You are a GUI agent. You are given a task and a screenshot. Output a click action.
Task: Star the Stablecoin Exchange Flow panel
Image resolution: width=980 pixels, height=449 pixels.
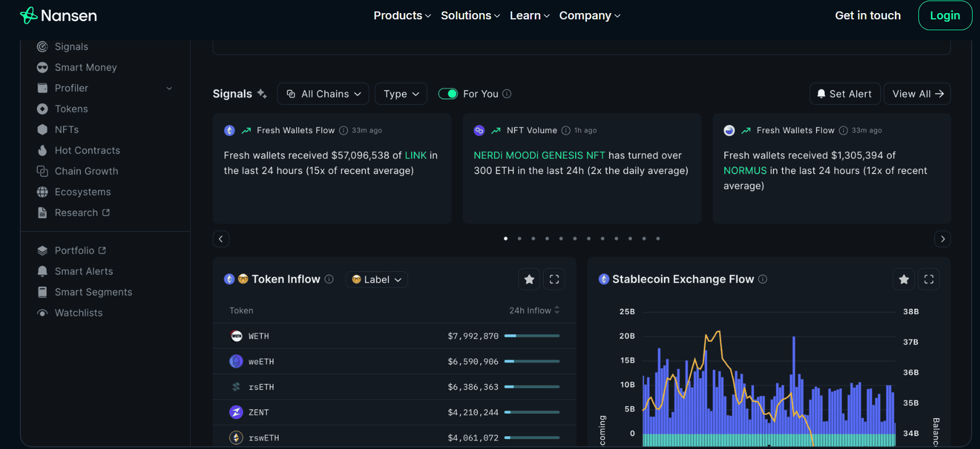904,279
